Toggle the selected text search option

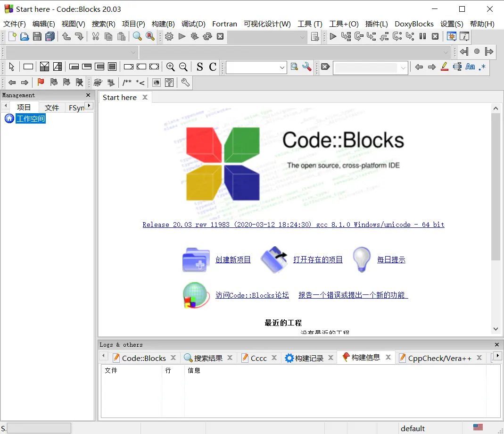coord(457,67)
